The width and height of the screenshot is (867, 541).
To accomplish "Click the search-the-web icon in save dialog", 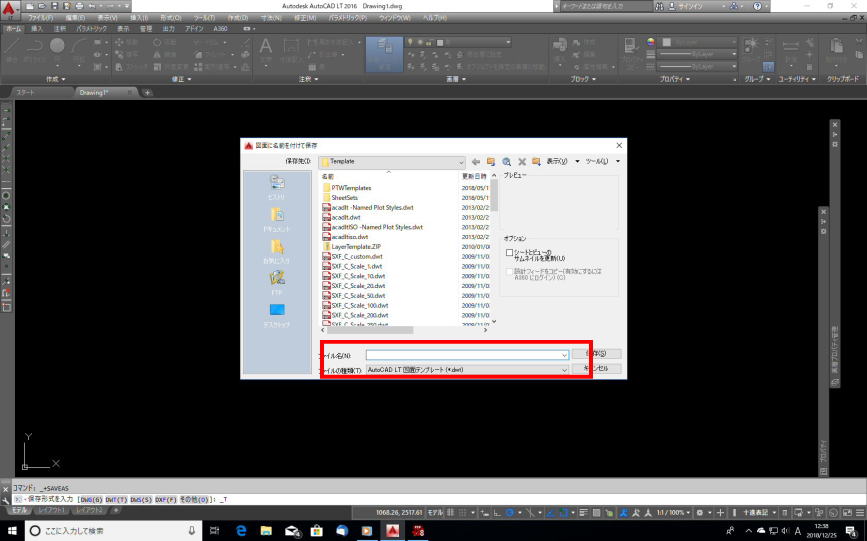I will [506, 162].
